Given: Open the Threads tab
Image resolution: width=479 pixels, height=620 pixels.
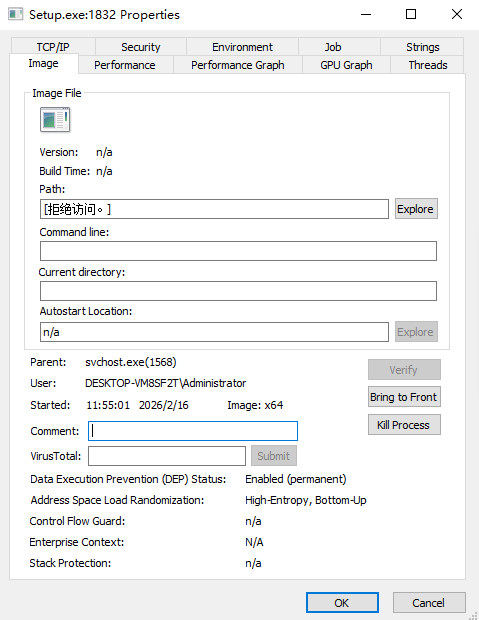Looking at the screenshot, I should (x=428, y=65).
